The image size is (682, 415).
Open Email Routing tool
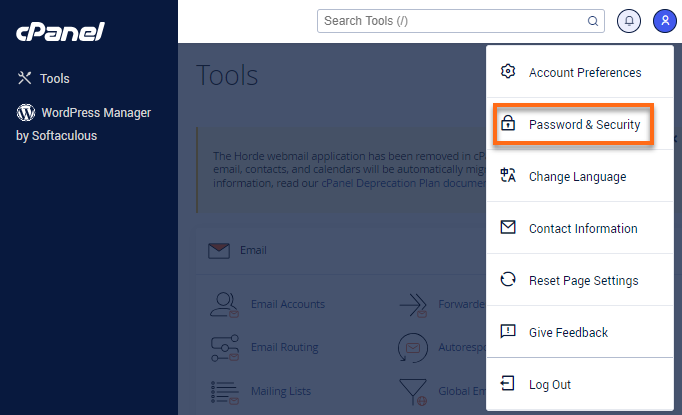(x=284, y=348)
